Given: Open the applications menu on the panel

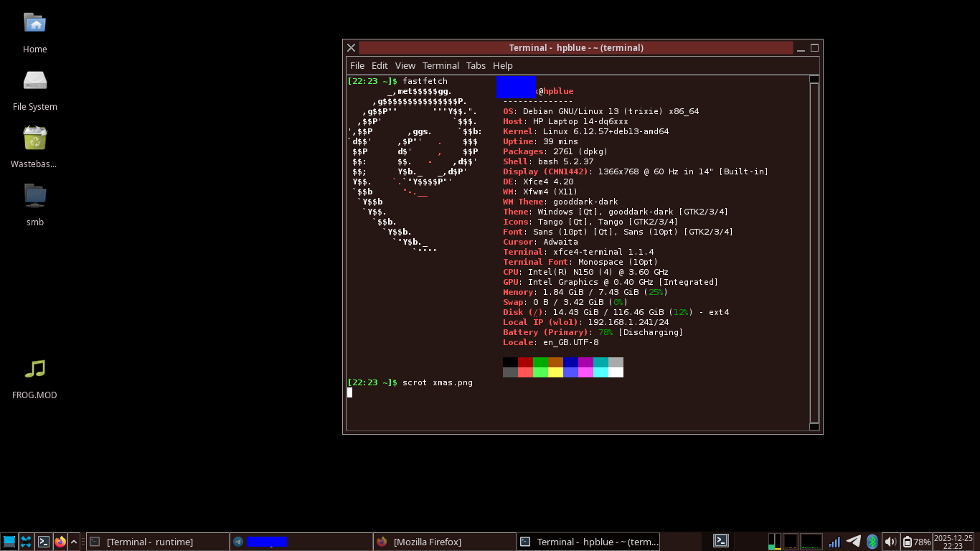Looking at the screenshot, I should (9, 542).
